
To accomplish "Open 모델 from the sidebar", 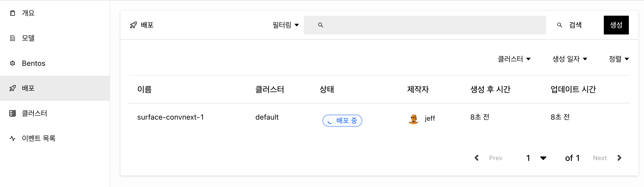I will point(55,38).
